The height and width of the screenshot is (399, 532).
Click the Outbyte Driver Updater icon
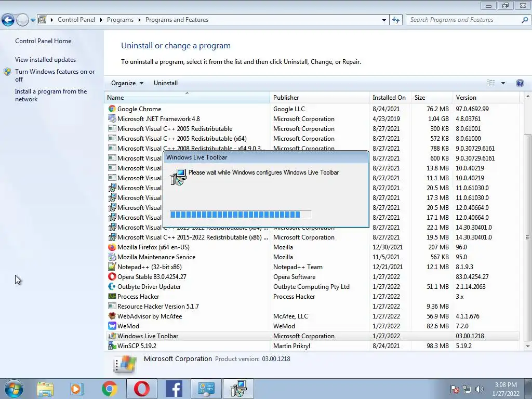pos(112,286)
